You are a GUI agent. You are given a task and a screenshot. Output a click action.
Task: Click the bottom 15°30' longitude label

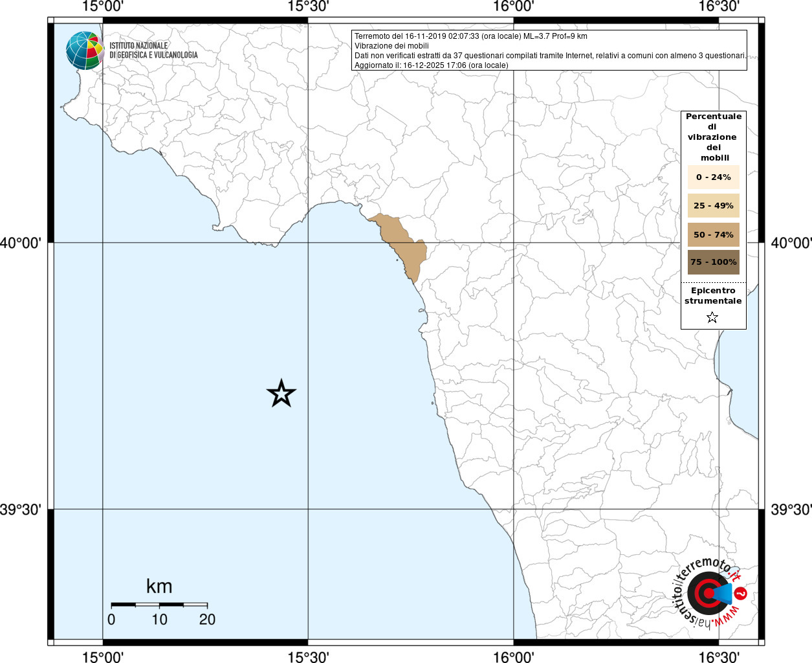click(x=308, y=657)
